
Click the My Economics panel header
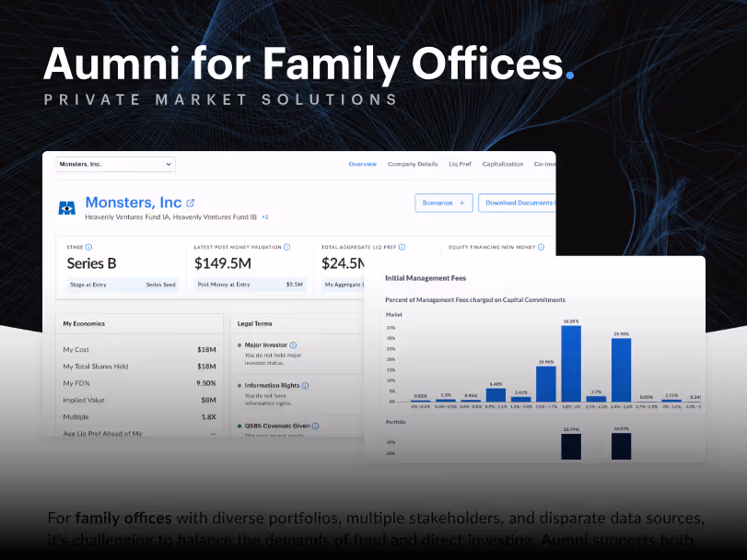click(140, 324)
